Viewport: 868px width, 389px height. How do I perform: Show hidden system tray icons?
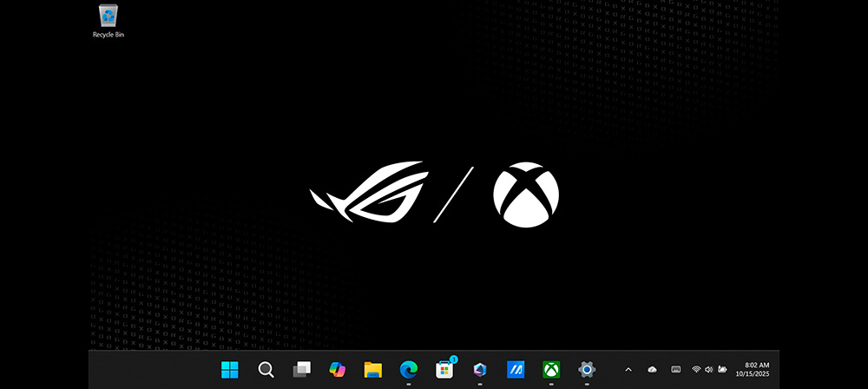click(x=628, y=370)
